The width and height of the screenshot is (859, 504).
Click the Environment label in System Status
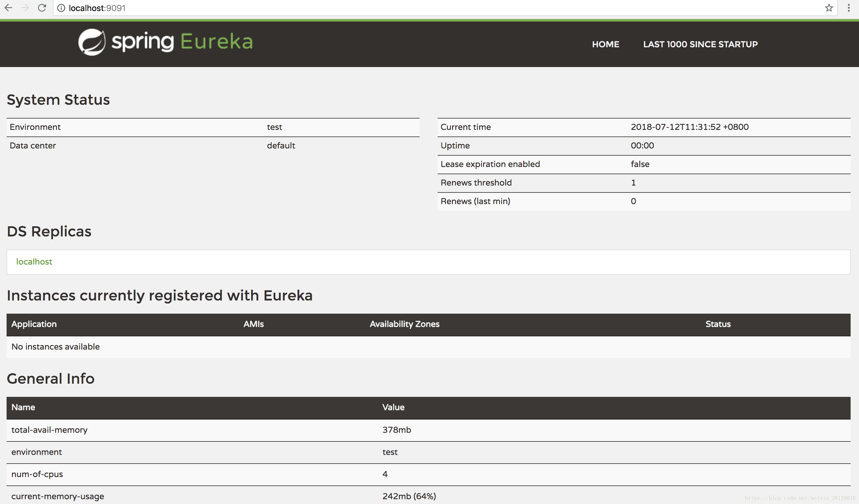[35, 127]
